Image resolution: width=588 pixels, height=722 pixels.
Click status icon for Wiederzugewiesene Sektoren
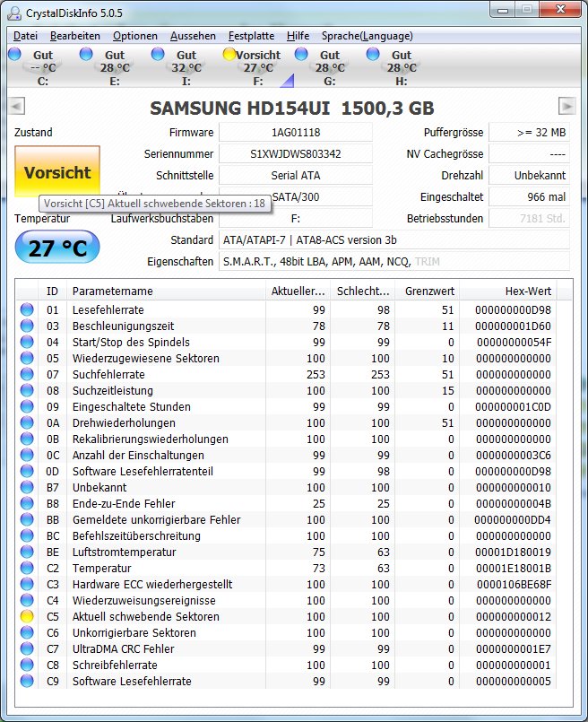pos(27,358)
